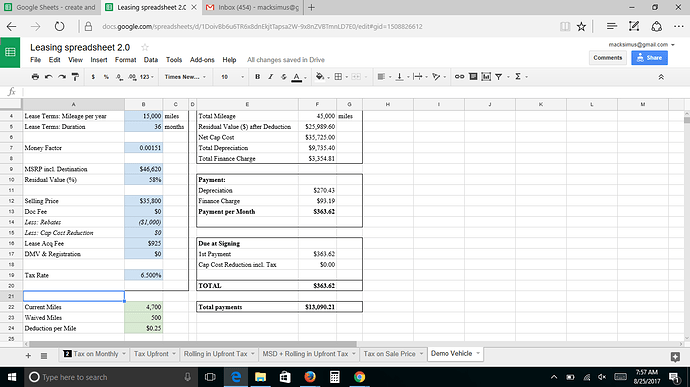The width and height of the screenshot is (690, 387).
Task: Switch to the Tax Upfront sheet tab
Action: tap(151, 354)
